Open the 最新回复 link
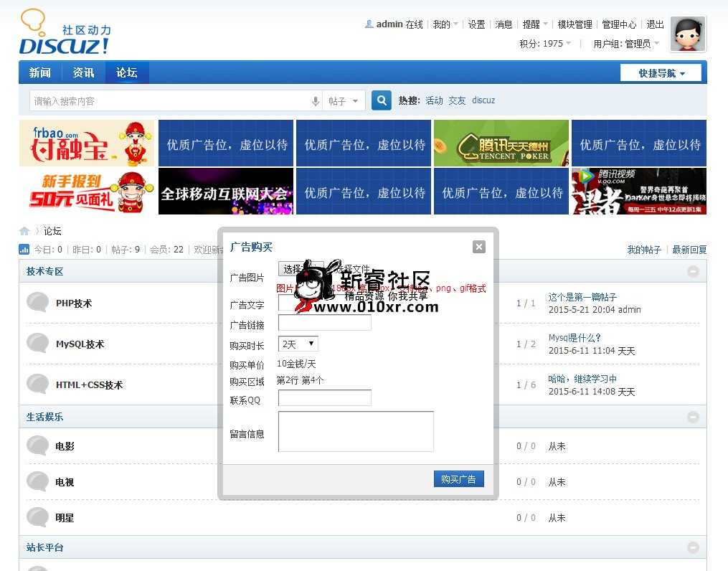The image size is (728, 571). click(x=689, y=250)
